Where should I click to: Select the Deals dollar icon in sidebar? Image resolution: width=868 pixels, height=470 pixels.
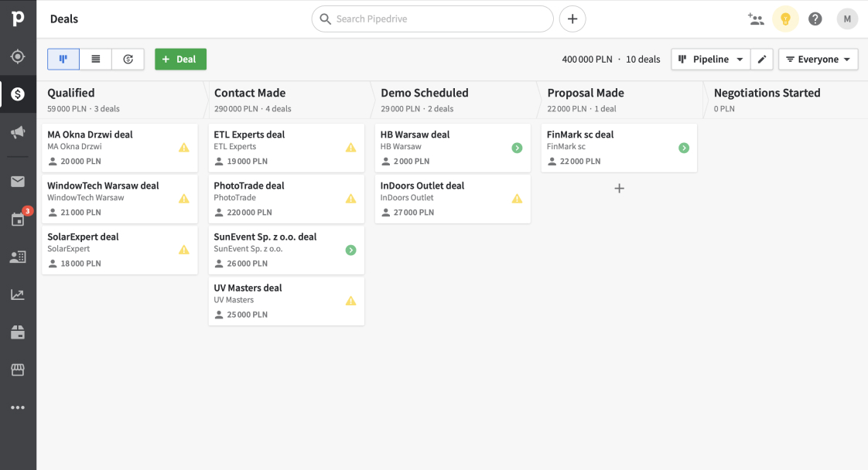(x=18, y=94)
